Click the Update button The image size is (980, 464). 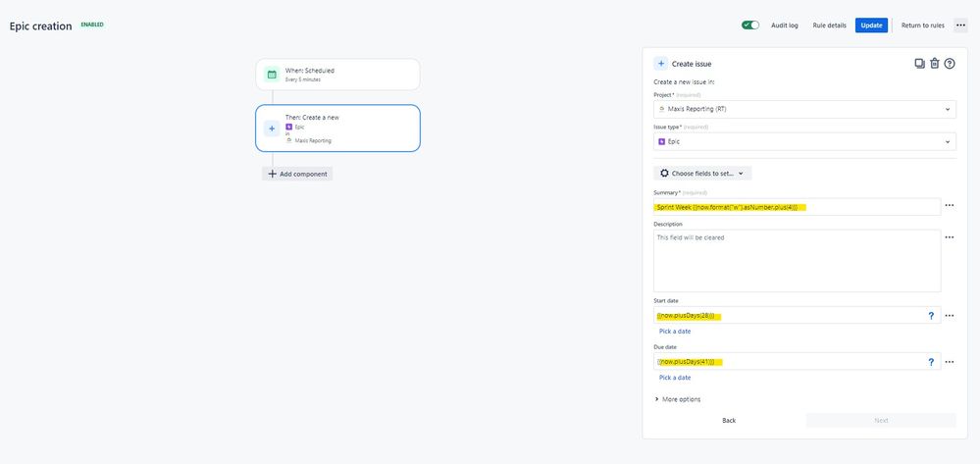pyautogui.click(x=871, y=26)
